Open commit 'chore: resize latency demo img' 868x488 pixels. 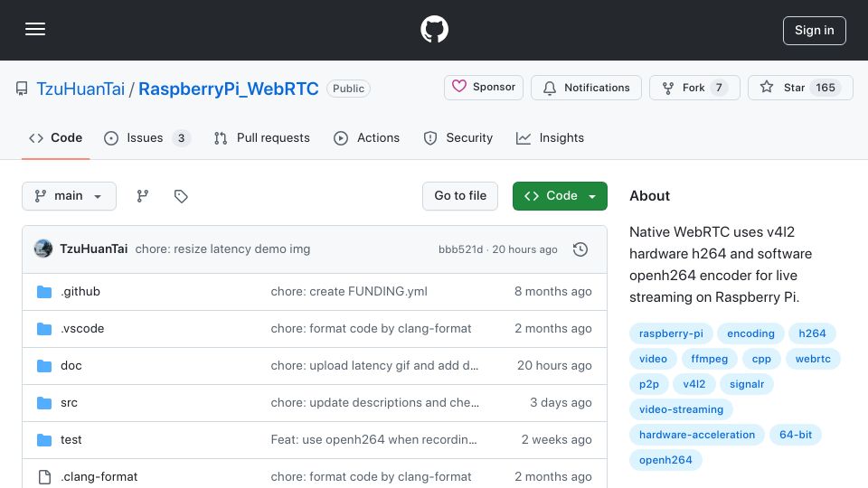(x=222, y=249)
